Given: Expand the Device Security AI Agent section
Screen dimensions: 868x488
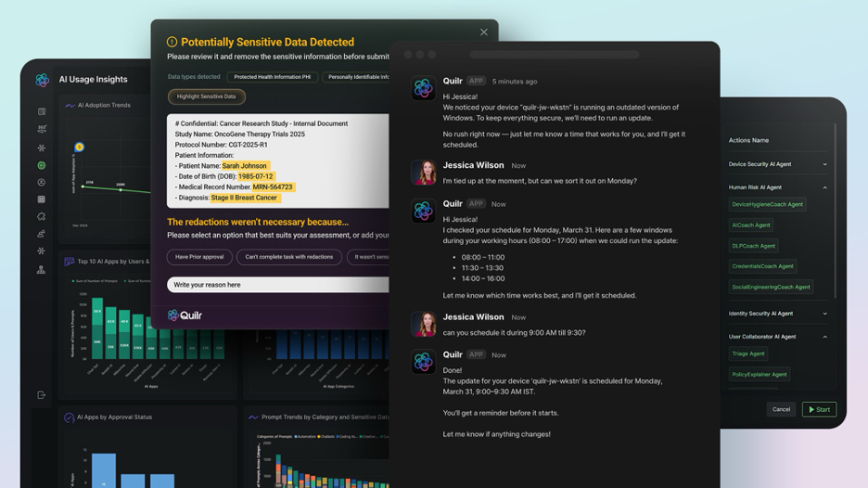Looking at the screenshot, I should pyautogui.click(x=824, y=164).
